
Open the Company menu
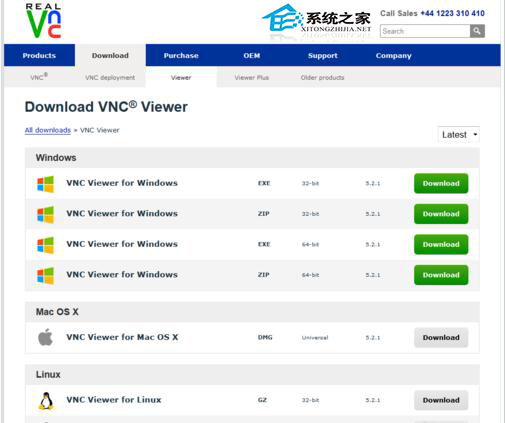click(x=394, y=55)
